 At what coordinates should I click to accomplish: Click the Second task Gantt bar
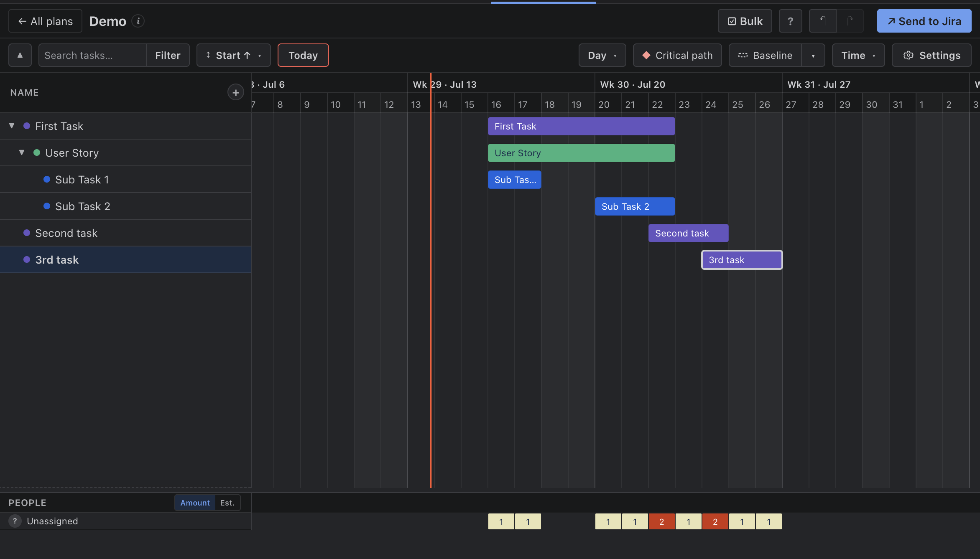click(x=688, y=233)
